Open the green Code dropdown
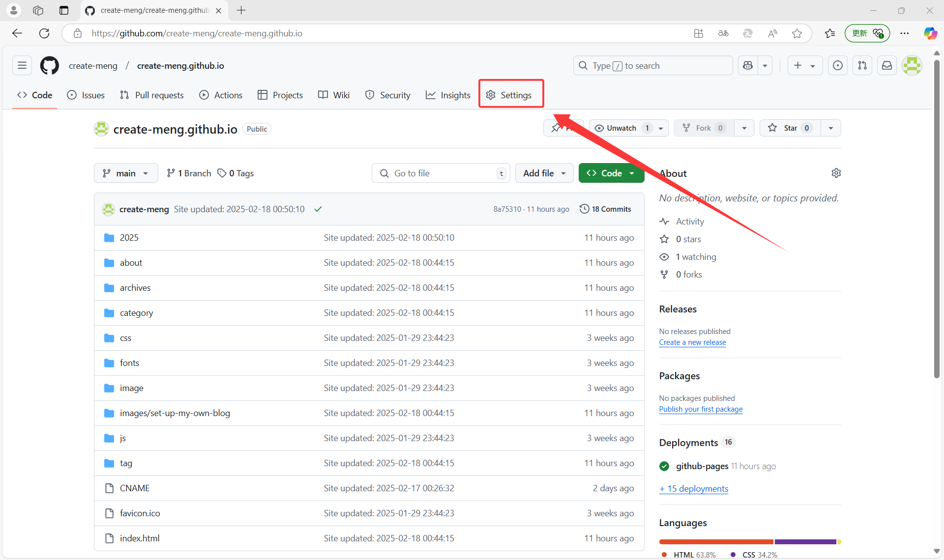944x560 pixels. (611, 173)
